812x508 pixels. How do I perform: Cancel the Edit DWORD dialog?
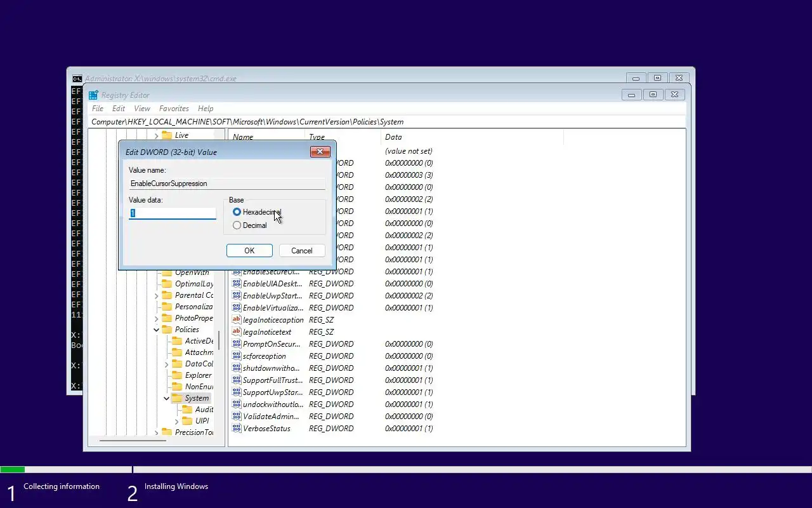302,251
